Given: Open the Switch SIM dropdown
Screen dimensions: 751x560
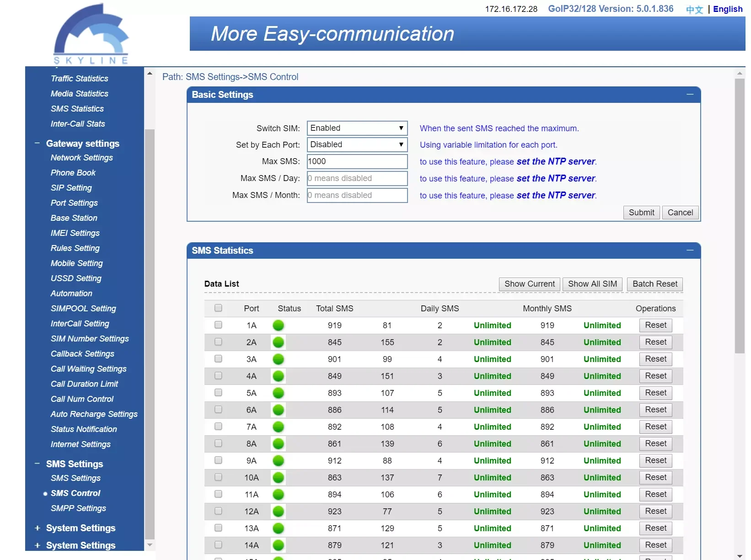Looking at the screenshot, I should click(x=357, y=128).
